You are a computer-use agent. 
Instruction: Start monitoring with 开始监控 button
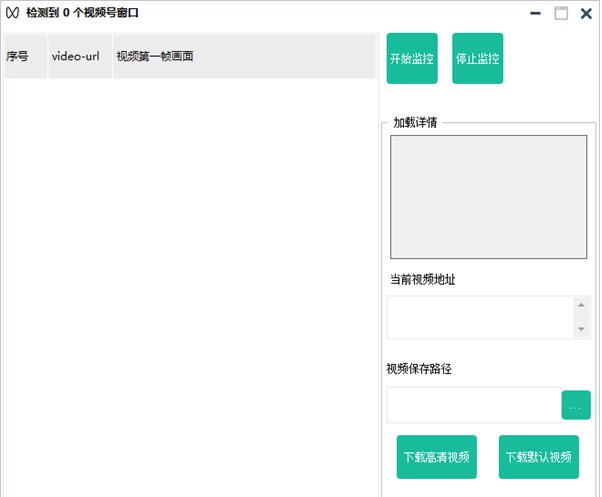pos(412,59)
